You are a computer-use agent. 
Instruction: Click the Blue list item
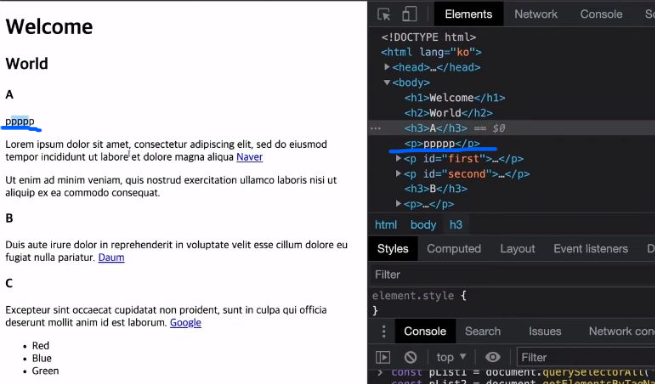42,358
